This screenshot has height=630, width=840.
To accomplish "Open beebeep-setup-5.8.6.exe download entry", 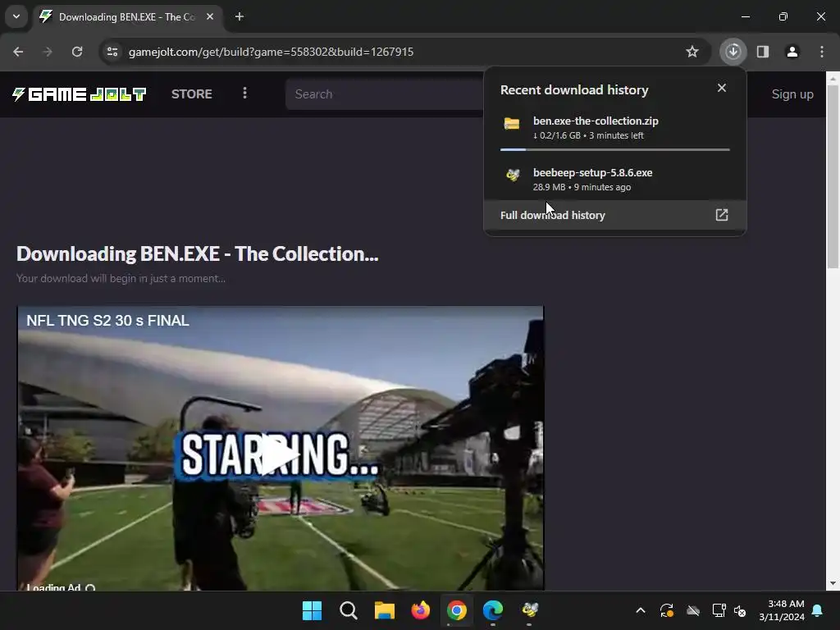I will point(615,180).
